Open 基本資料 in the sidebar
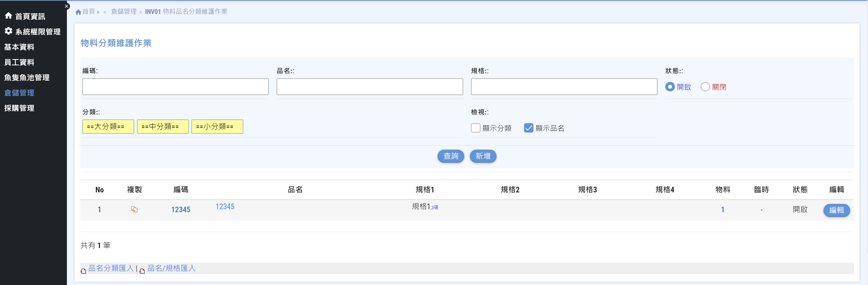Screen dimensions: 868x285 click(19, 47)
